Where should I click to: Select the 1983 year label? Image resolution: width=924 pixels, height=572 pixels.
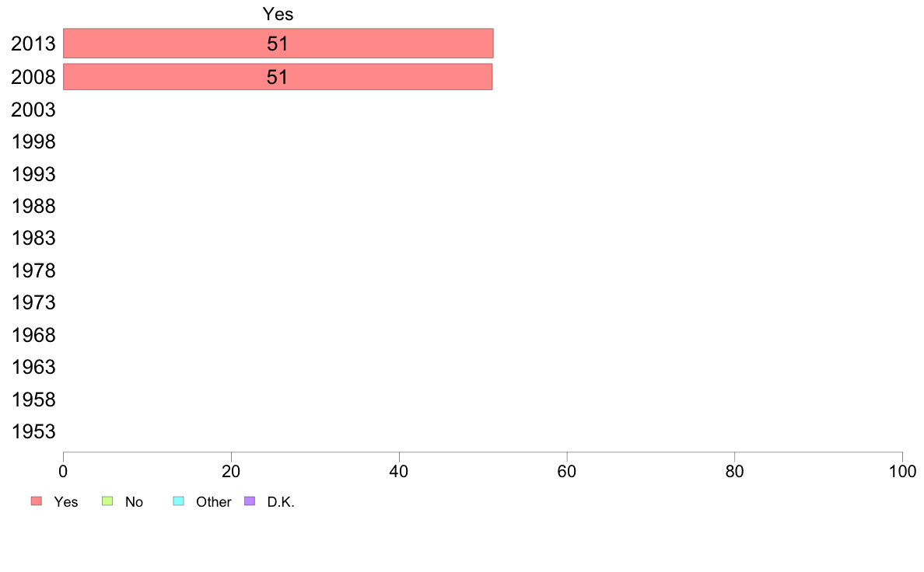33,239
